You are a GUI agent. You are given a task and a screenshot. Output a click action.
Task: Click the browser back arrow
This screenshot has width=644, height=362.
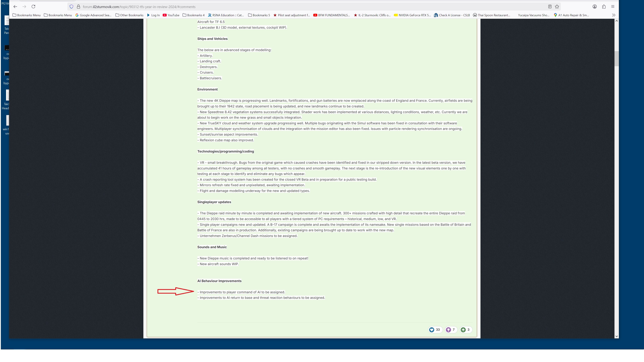pyautogui.click(x=15, y=7)
